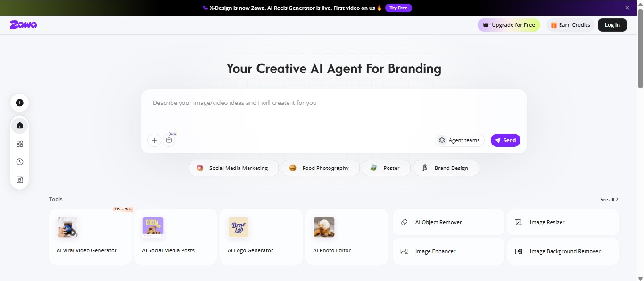
Task: Click the cube icon marked New
Action: [169, 140]
